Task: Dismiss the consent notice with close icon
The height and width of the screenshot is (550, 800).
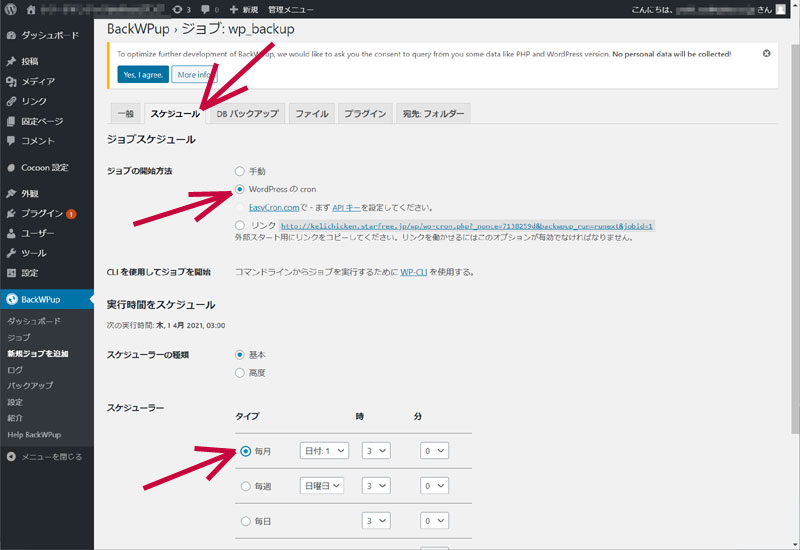Action: click(766, 53)
